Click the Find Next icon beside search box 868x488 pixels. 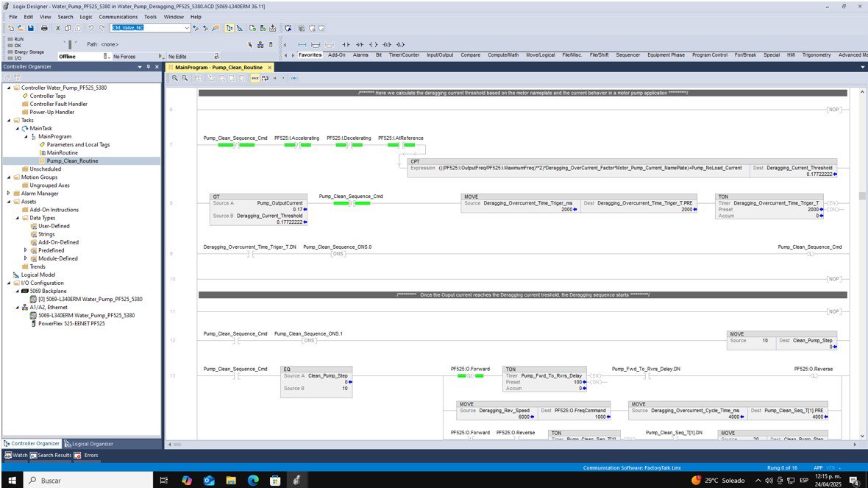205,28
